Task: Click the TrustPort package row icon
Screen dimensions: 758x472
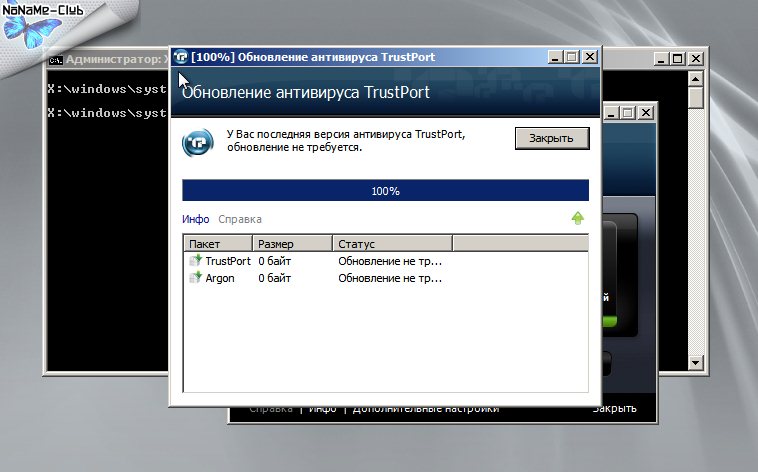Action: point(195,261)
